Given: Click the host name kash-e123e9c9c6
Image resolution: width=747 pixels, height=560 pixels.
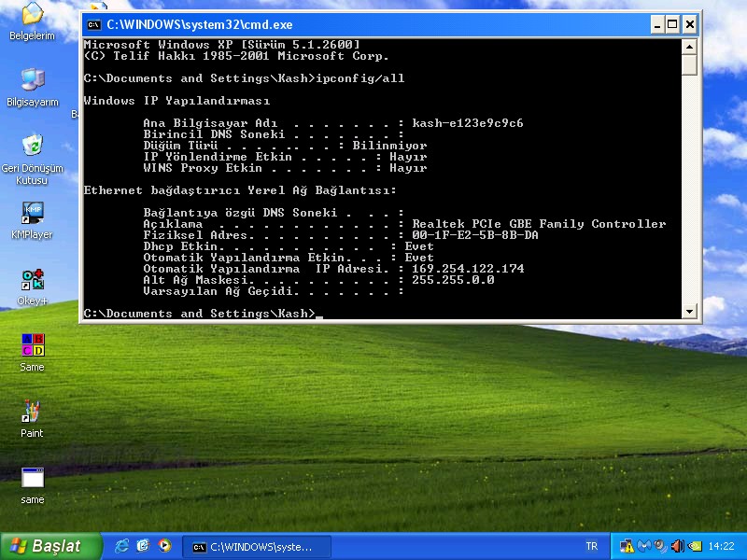Looking at the screenshot, I should (x=468, y=123).
